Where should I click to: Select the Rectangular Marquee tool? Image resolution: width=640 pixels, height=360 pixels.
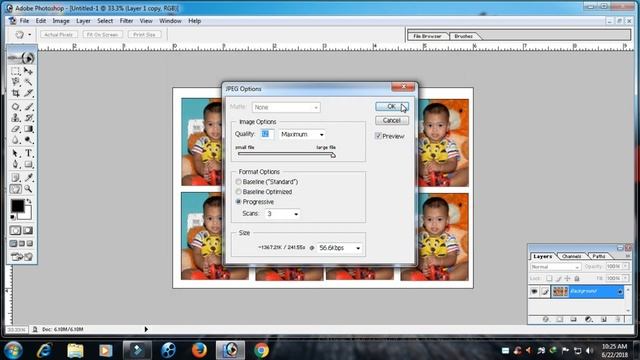(x=16, y=71)
